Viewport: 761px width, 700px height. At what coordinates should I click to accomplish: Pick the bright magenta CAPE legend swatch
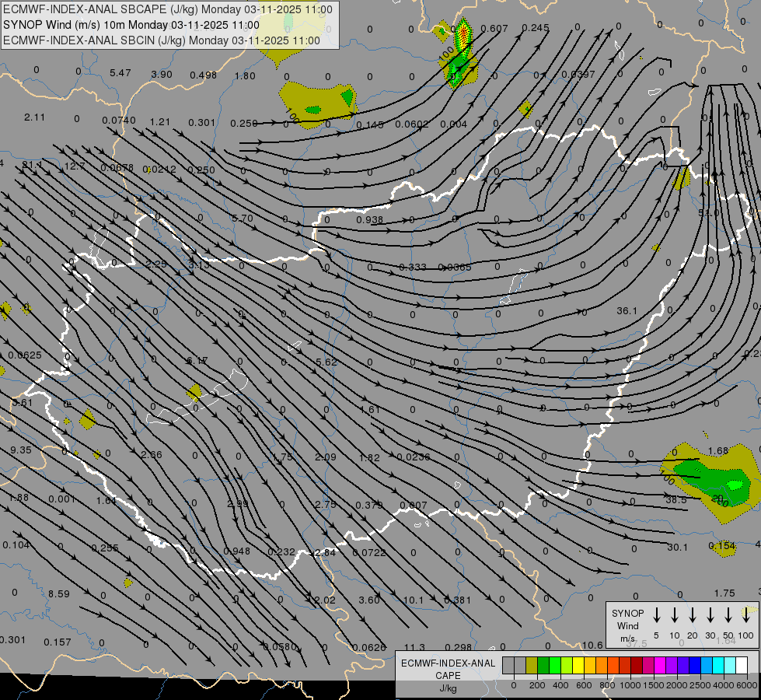(x=660, y=665)
